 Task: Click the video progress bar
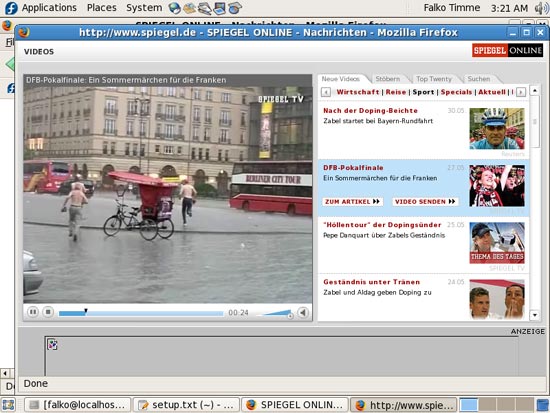pyautogui.click(x=141, y=313)
